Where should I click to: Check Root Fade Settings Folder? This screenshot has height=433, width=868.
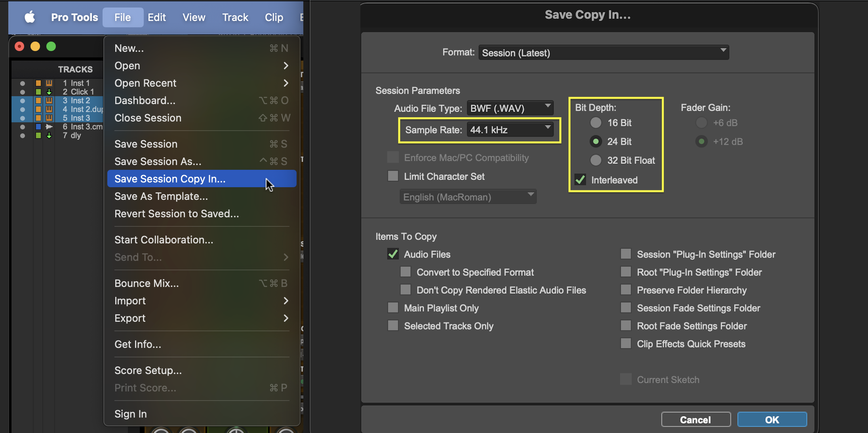tap(626, 326)
